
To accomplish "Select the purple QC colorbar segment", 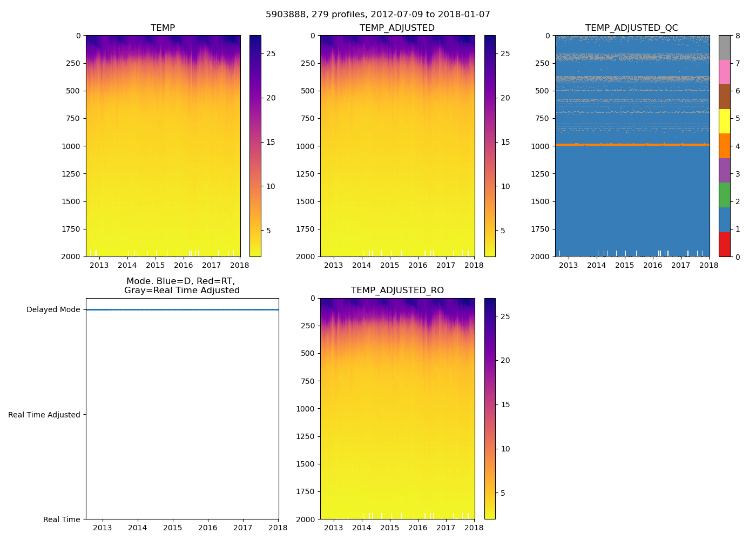I will click(724, 170).
